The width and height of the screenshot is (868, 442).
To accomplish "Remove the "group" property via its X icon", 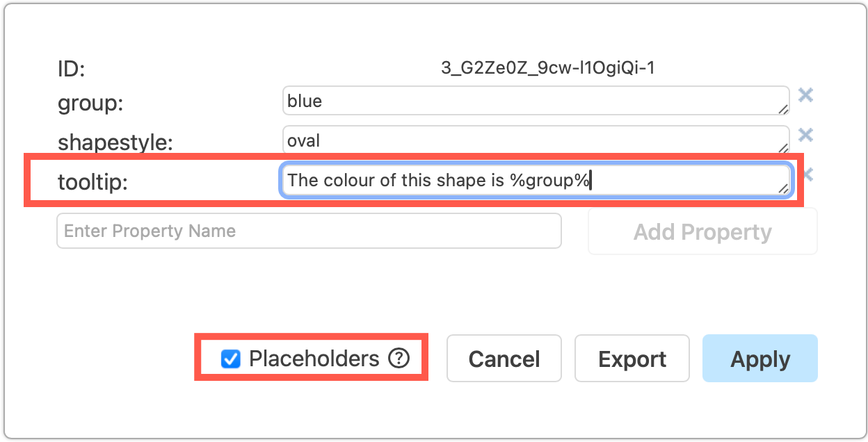I will (x=805, y=96).
